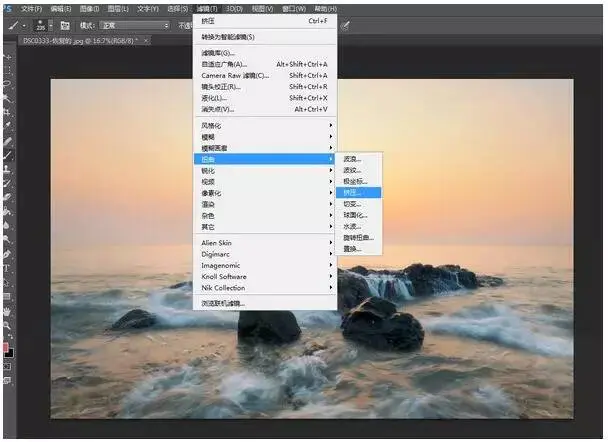
Task: Repeat last filter 挤压 Ctrl+F
Action: [265, 21]
